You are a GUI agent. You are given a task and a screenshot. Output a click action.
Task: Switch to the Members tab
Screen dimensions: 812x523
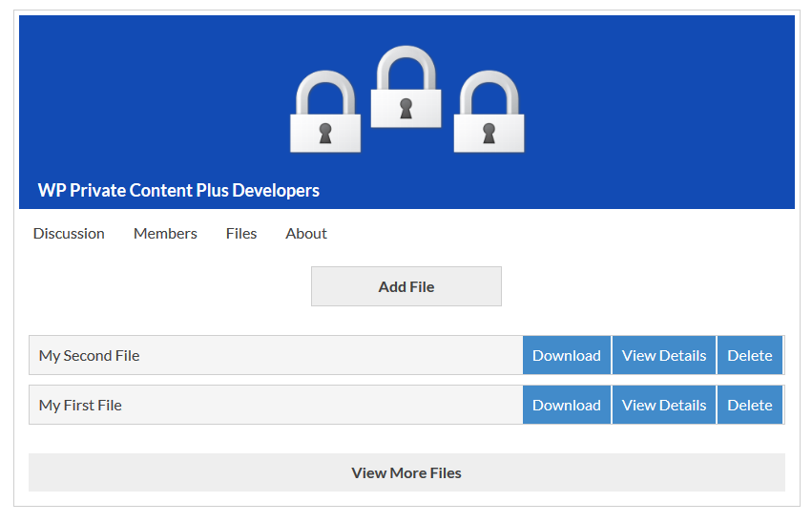[165, 234]
